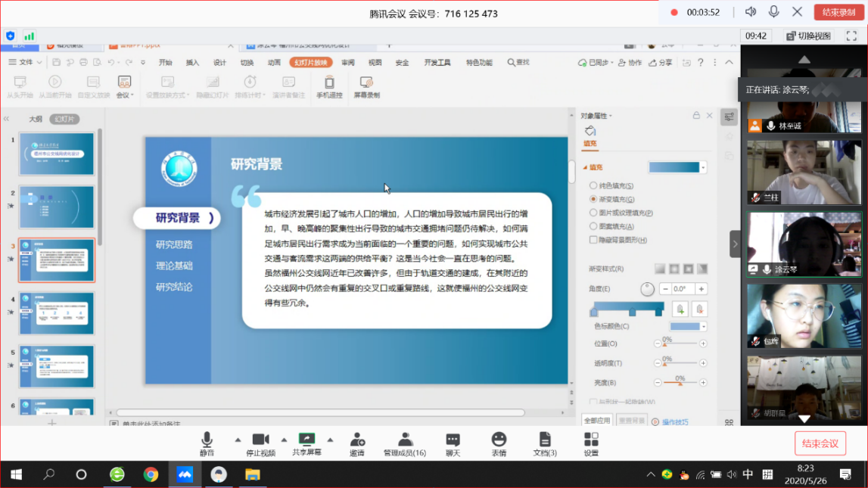Open meeting settings

591,443
